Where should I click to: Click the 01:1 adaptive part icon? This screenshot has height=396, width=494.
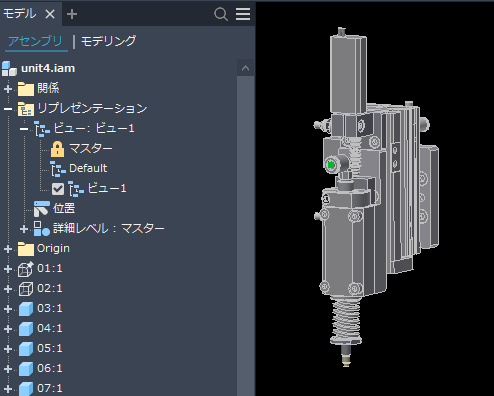[x=26, y=269]
